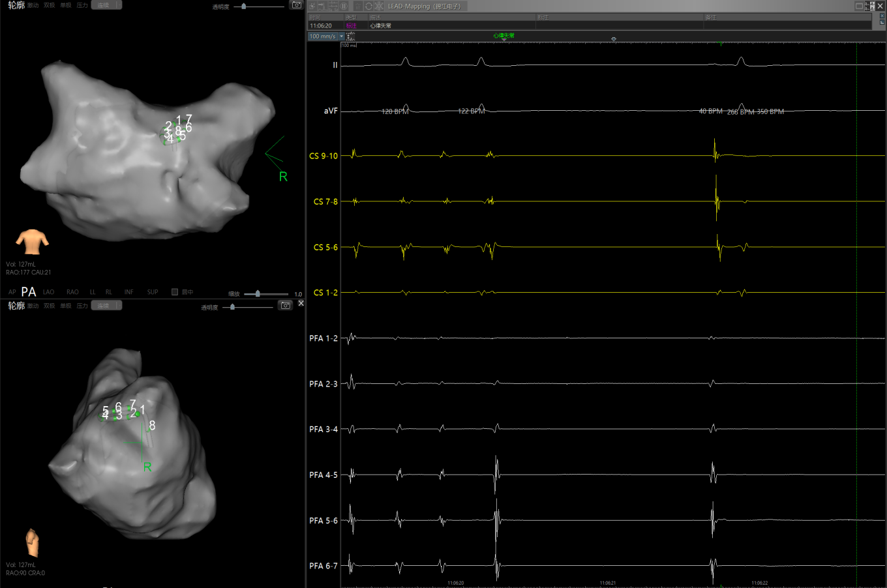Screen dimensions: 887x588
Task: Click the caliper icon beside sweep speed
Action: tap(351, 37)
